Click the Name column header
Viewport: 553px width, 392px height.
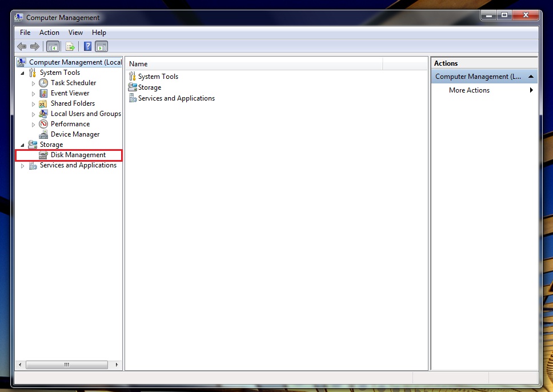[x=254, y=64]
